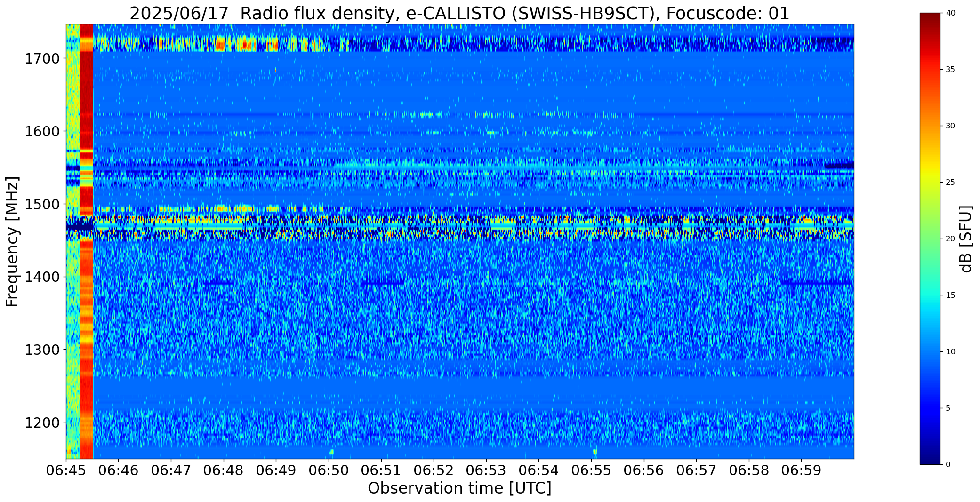Click the colorbar tick label 20
980x502 pixels.
pyautogui.click(x=950, y=239)
